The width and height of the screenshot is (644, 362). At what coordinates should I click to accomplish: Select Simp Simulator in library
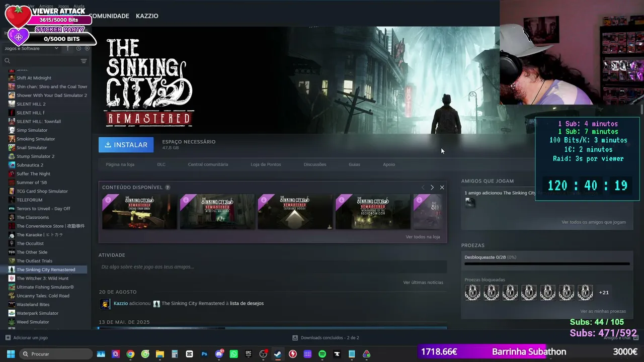32,130
